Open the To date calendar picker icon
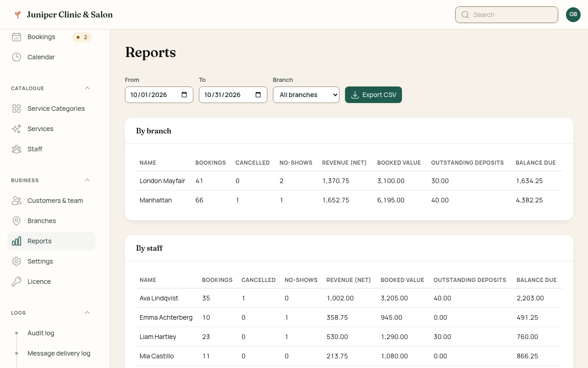Viewport: 588px width, 368px height. 258,95
